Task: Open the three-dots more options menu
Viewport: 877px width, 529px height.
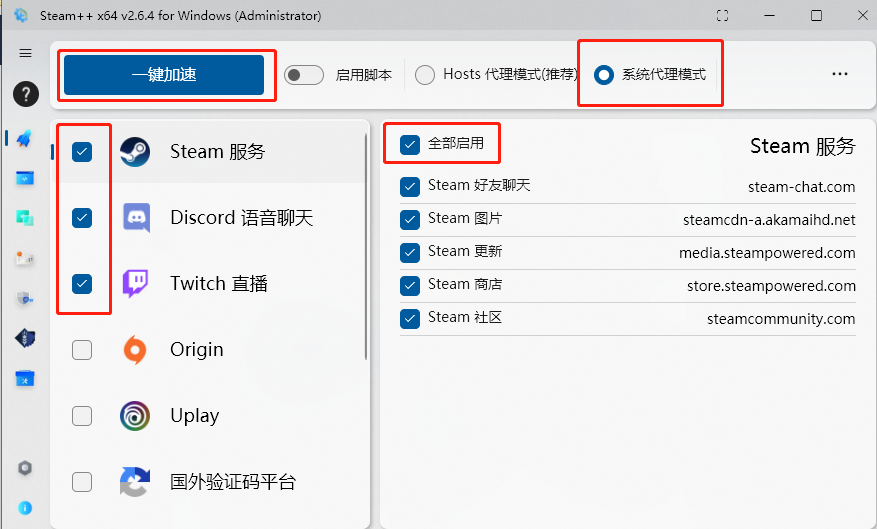Action: pyautogui.click(x=840, y=74)
